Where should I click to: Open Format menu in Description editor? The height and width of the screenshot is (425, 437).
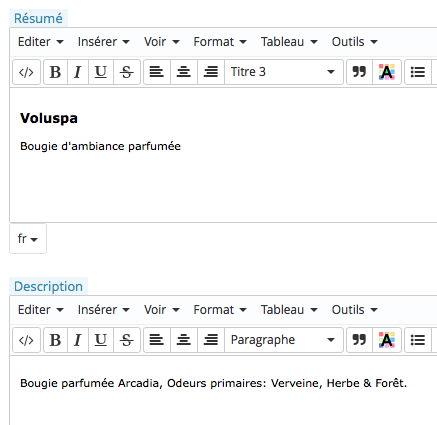pos(220,310)
